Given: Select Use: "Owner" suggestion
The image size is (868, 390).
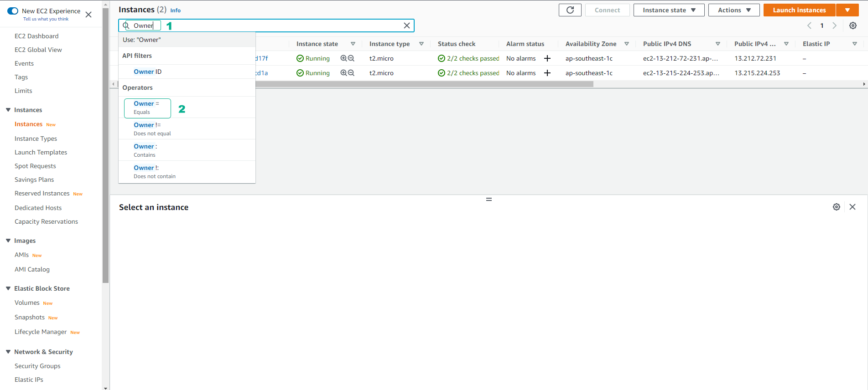Looking at the screenshot, I should point(187,40).
